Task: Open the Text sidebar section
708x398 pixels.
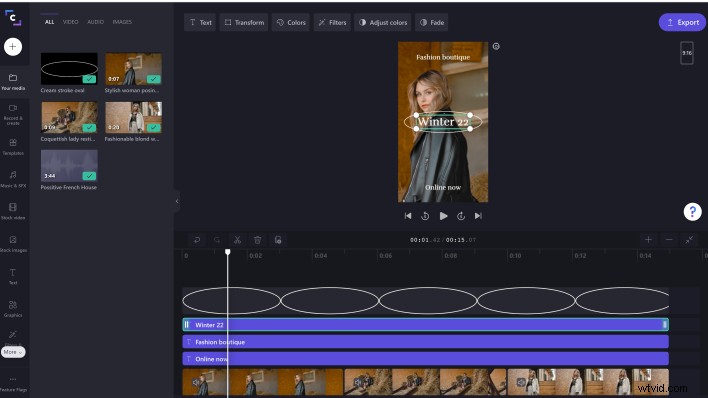Action: (x=13, y=276)
